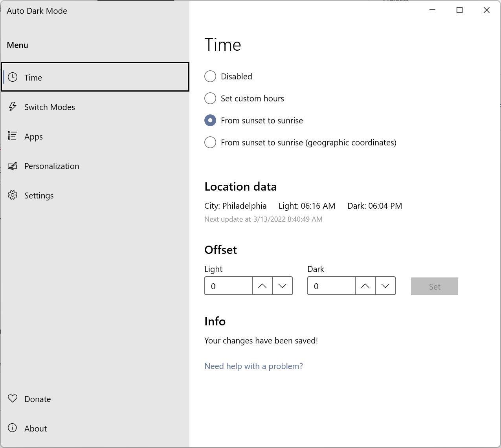Image resolution: width=501 pixels, height=448 pixels.
Task: Click the lightning icon for Switch Modes
Action: pos(12,106)
